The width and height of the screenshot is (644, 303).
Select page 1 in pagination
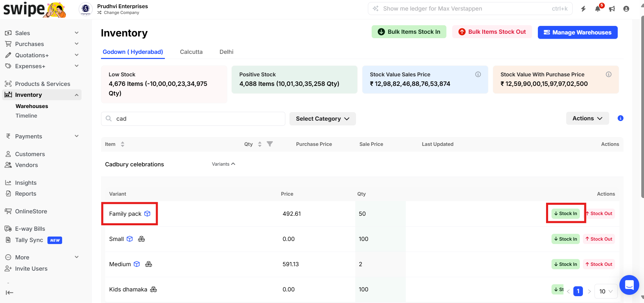(x=578, y=291)
